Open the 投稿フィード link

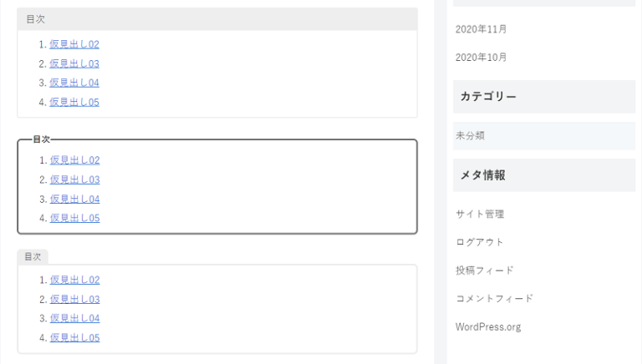(x=485, y=270)
